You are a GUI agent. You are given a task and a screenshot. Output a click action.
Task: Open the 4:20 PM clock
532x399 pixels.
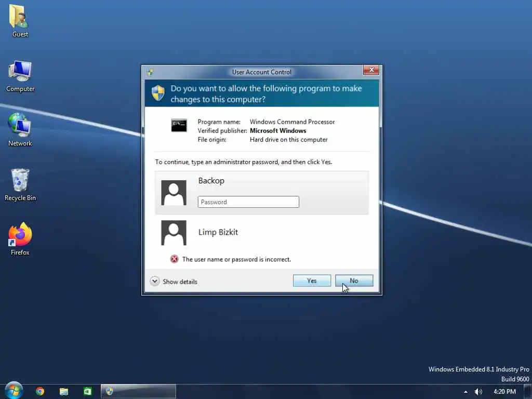[x=504, y=392]
